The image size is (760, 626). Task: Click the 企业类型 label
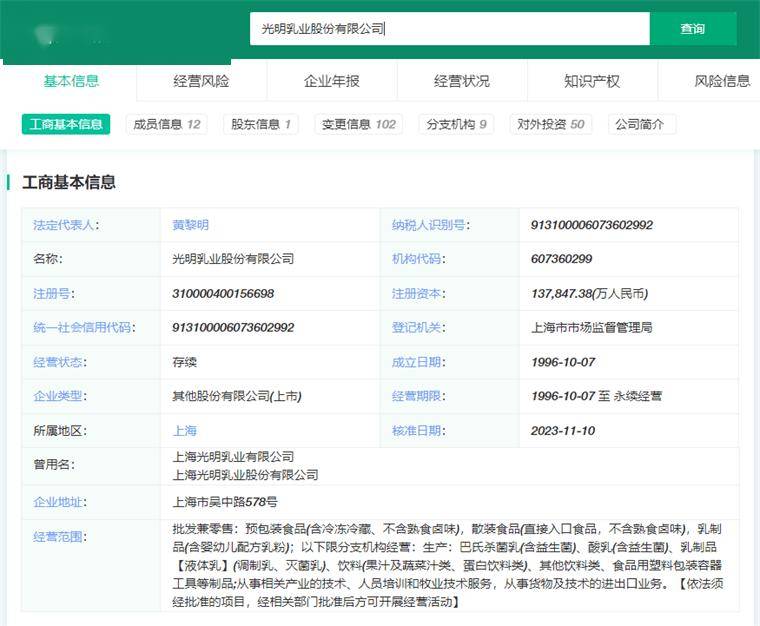pos(60,396)
